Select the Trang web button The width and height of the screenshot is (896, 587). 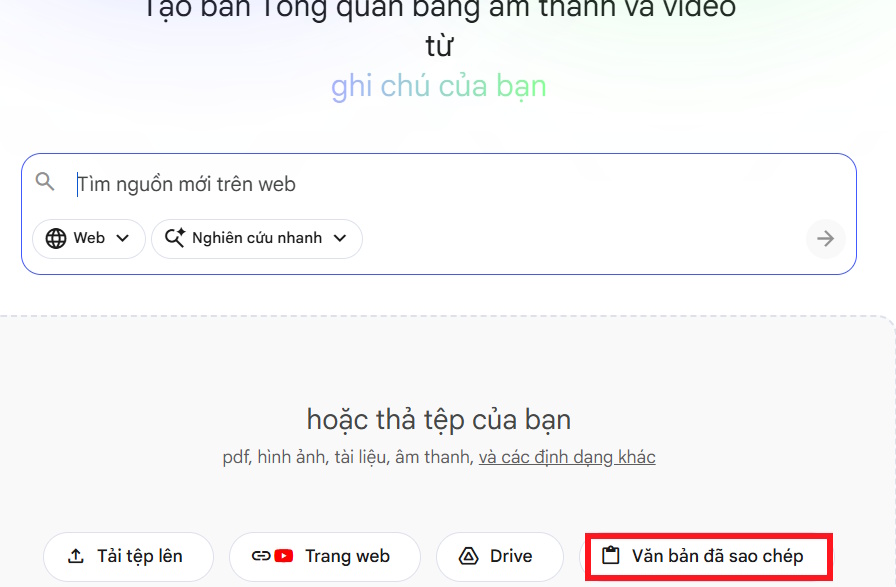[325, 556]
